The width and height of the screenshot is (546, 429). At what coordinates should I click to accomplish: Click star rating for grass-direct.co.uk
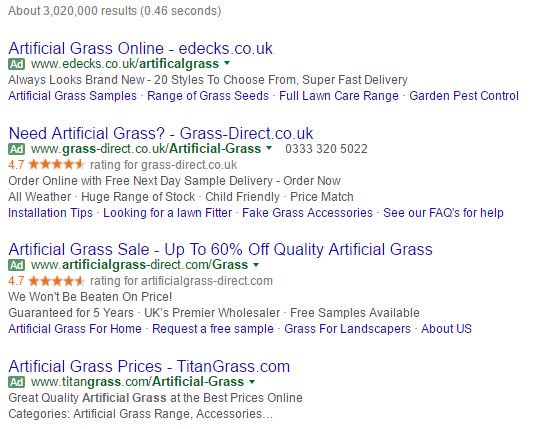pos(56,164)
